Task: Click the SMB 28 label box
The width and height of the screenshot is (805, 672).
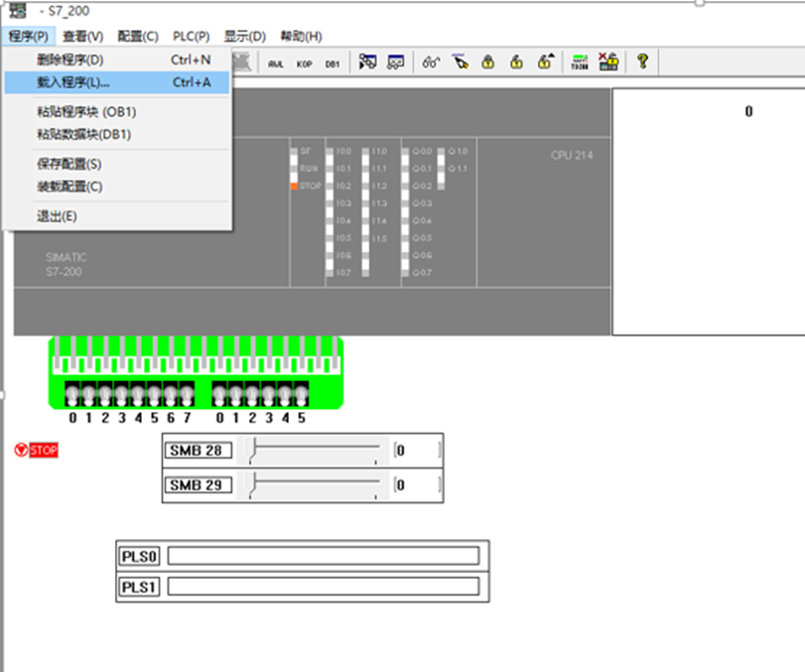Action: tap(199, 451)
